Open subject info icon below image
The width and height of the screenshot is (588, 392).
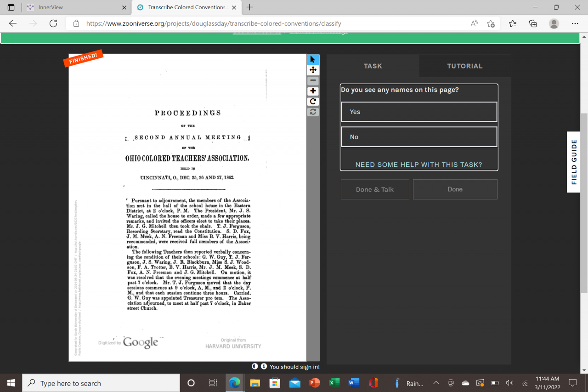click(x=264, y=366)
